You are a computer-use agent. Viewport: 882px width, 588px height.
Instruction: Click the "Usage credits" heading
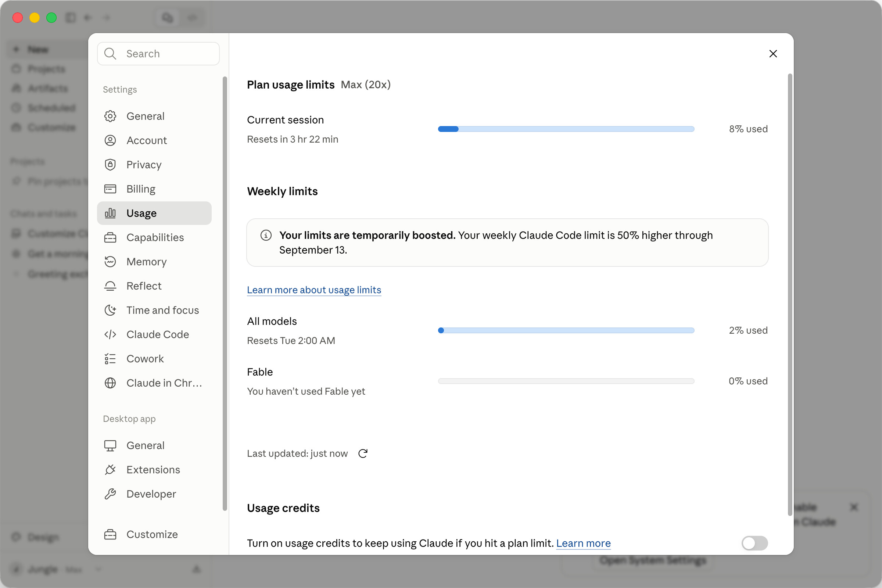pyautogui.click(x=283, y=508)
